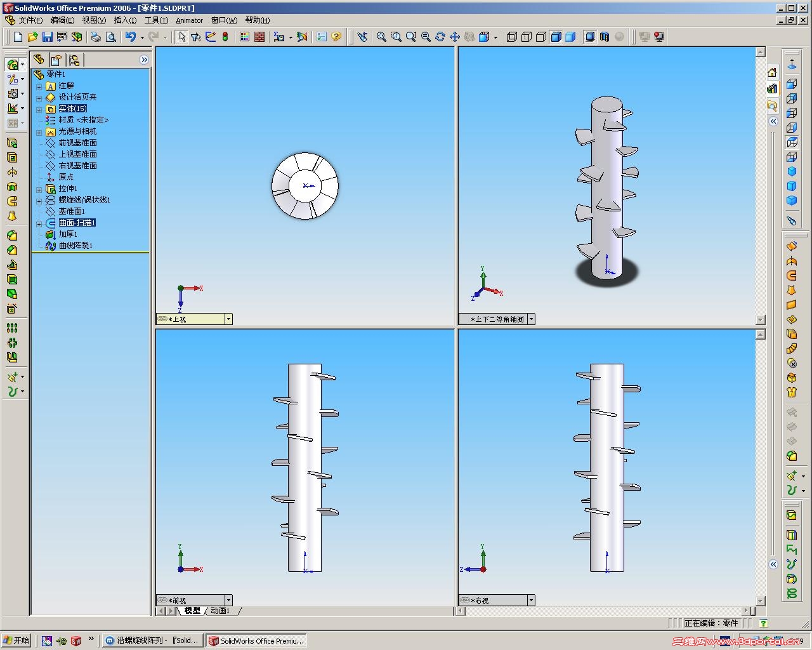Click the Extruded Cut feature icon
The image size is (812, 650).
click(x=12, y=157)
